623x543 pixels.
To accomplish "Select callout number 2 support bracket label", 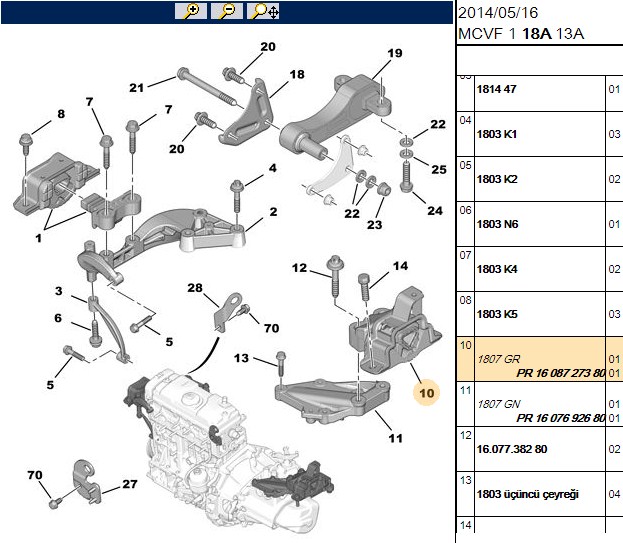I will (273, 212).
